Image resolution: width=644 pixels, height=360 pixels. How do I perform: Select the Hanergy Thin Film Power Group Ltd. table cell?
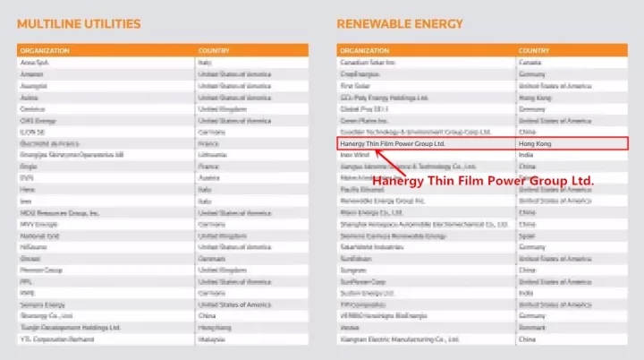click(426, 143)
